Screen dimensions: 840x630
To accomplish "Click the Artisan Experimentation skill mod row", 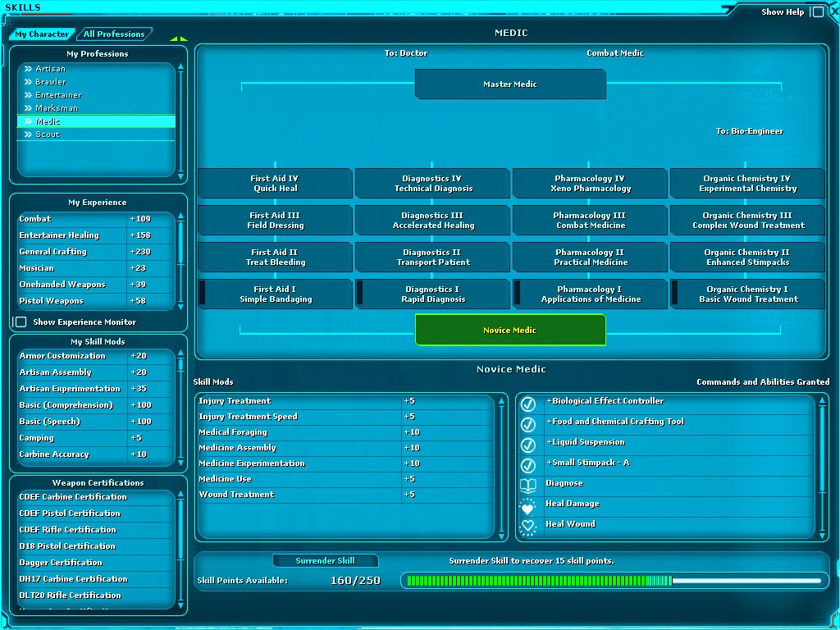I will pos(97,389).
